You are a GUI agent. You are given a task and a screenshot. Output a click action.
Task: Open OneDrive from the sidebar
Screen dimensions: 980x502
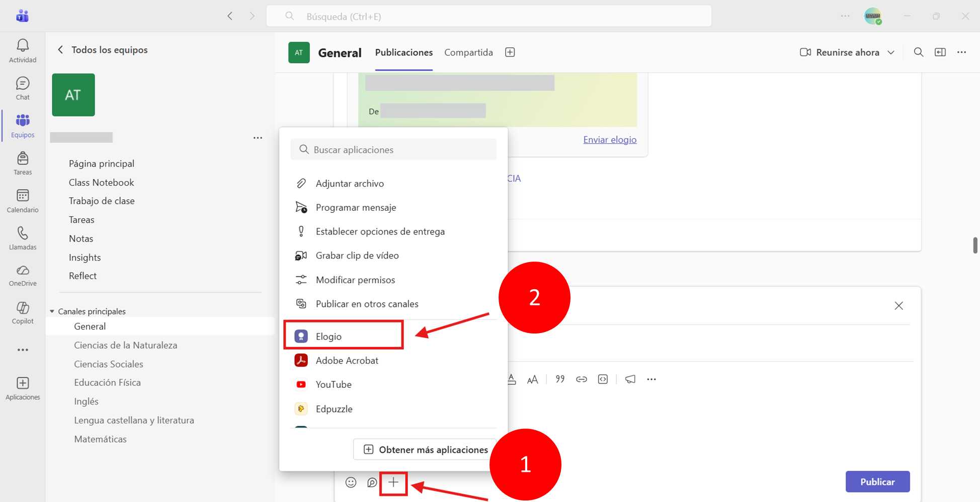[x=23, y=276]
